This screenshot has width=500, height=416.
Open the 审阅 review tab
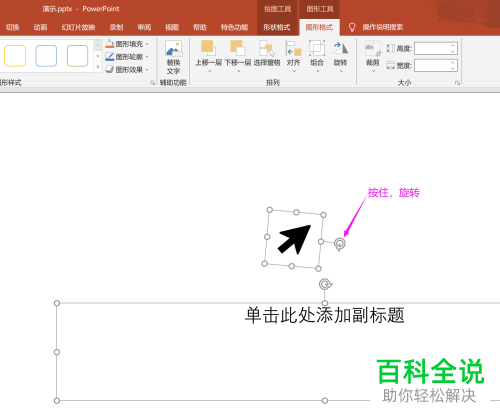tap(144, 27)
